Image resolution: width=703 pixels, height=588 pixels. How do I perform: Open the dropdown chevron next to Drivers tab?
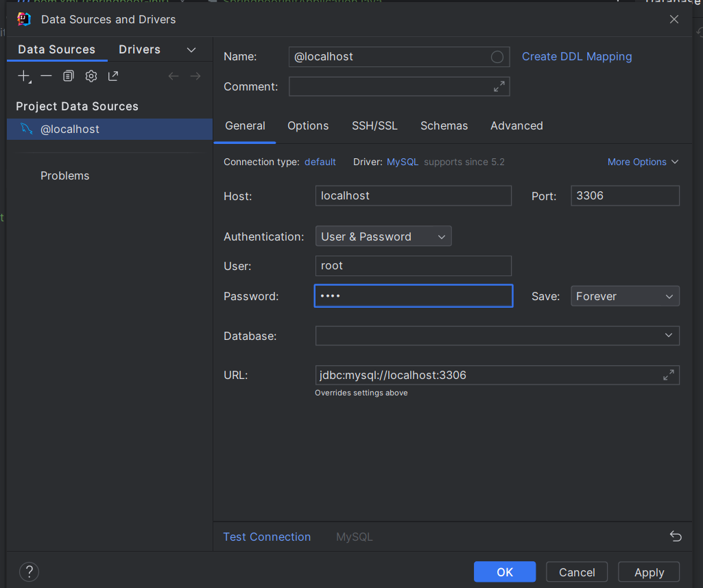(191, 50)
